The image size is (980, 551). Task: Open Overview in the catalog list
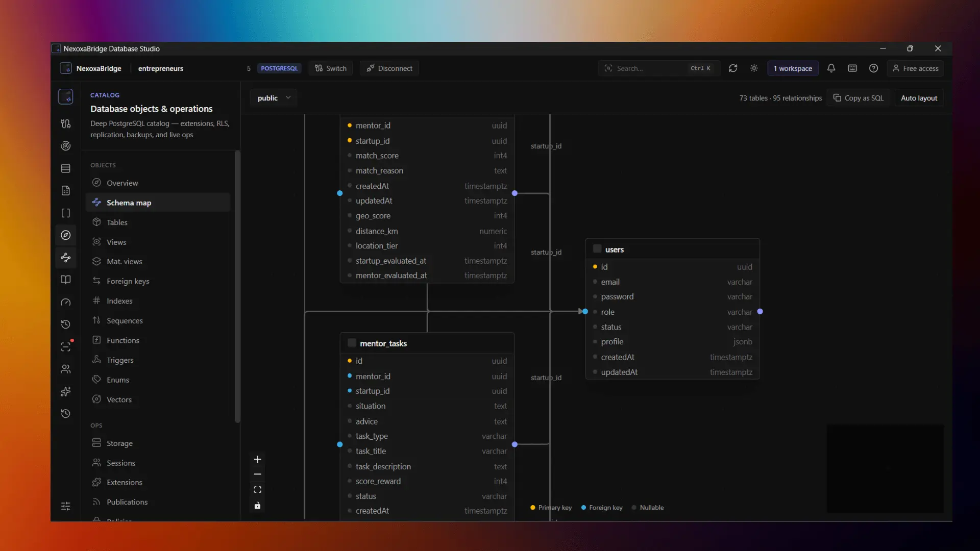(158, 183)
